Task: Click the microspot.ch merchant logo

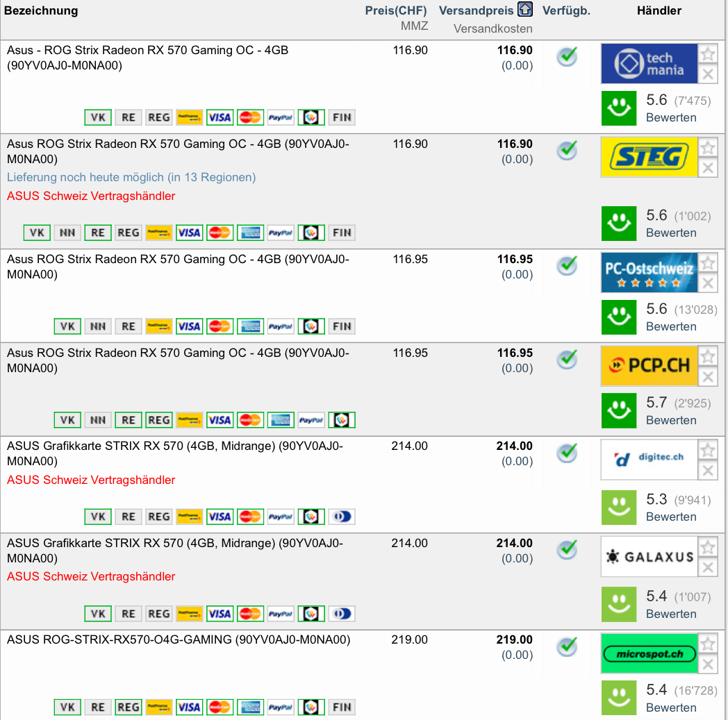Action: pyautogui.click(x=649, y=653)
